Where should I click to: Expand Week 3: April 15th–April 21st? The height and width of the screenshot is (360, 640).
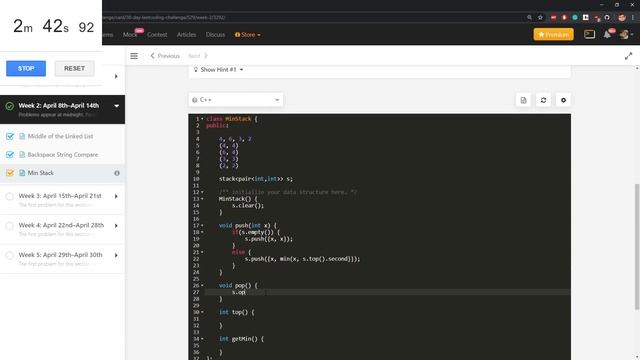[x=116, y=196]
